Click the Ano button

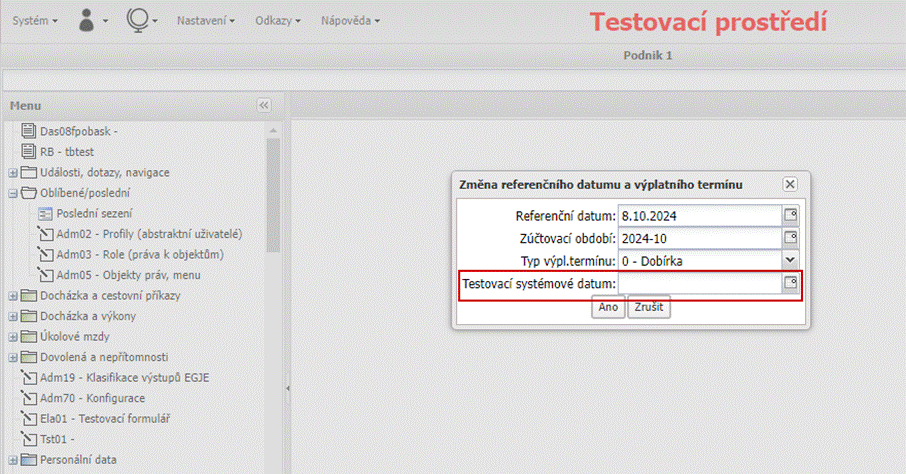[608, 308]
